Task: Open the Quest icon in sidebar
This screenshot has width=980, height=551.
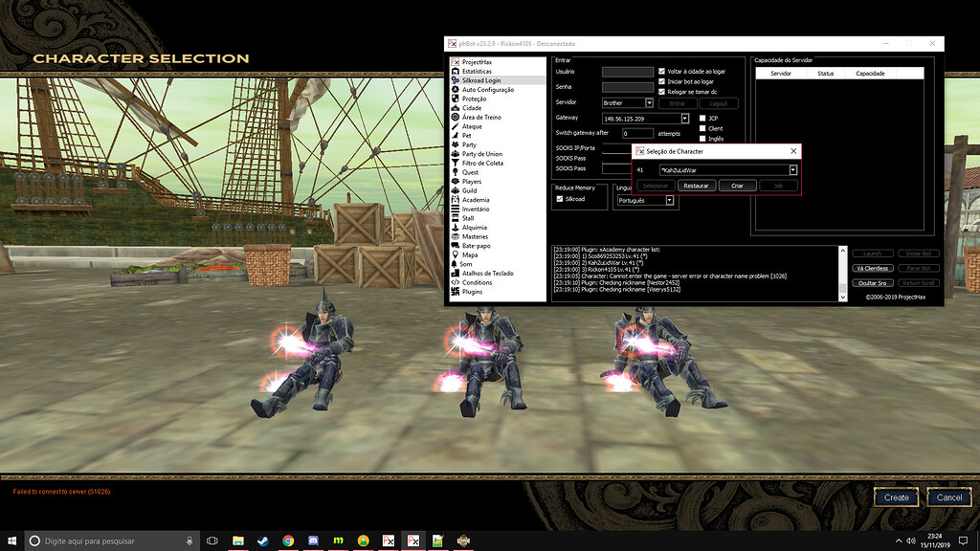Action: pos(455,172)
